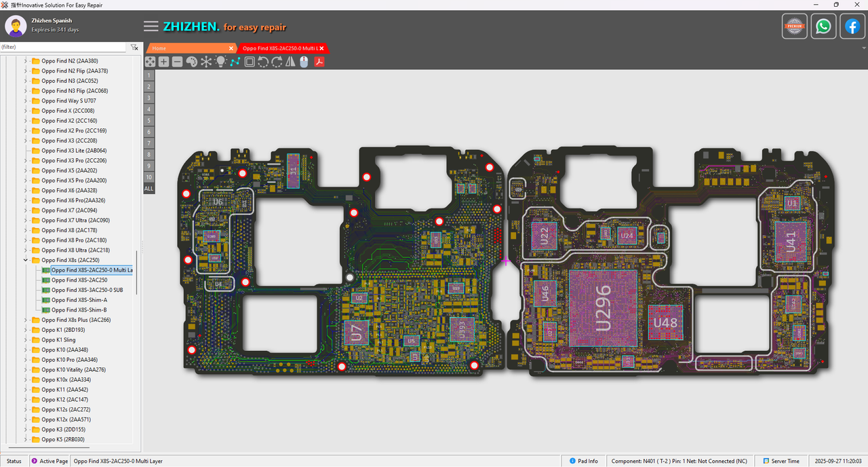Expand Oppo Find X7 Ultra (2AC090) node

[x=26, y=220]
